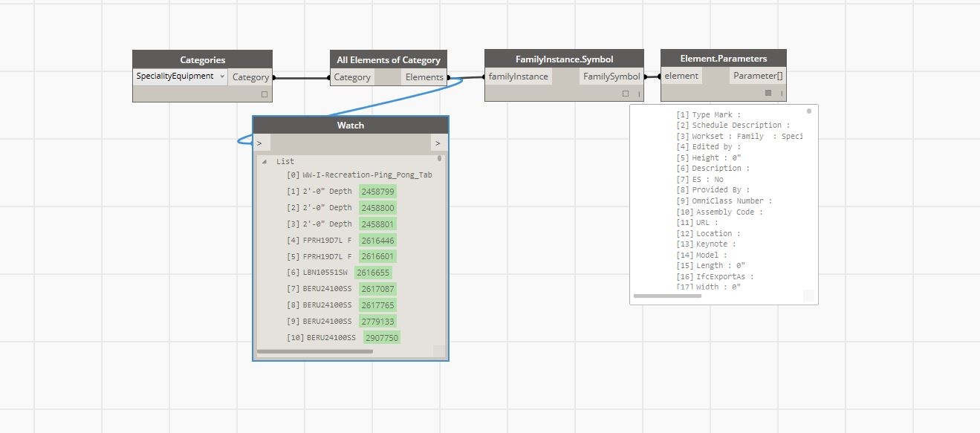Select the '[3] Workset : Family' preview row

(x=739, y=137)
